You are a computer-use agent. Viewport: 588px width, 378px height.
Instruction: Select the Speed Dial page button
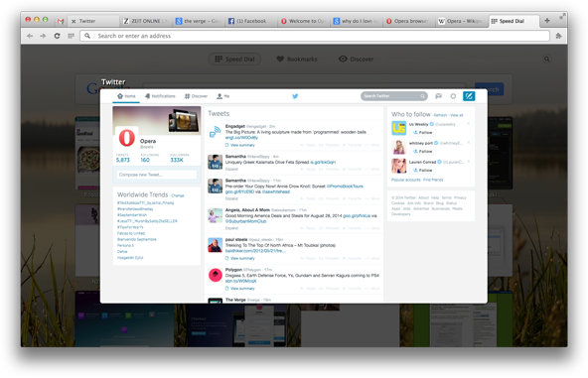(x=234, y=59)
